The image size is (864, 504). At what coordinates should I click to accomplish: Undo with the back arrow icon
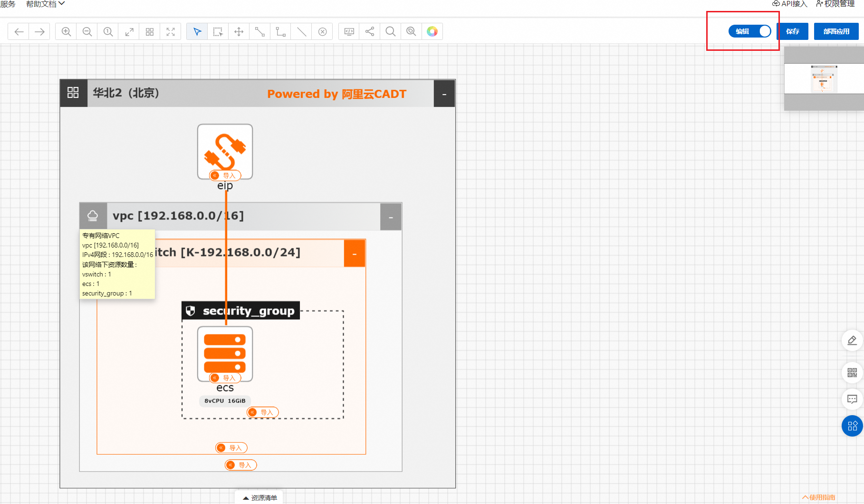pos(19,32)
